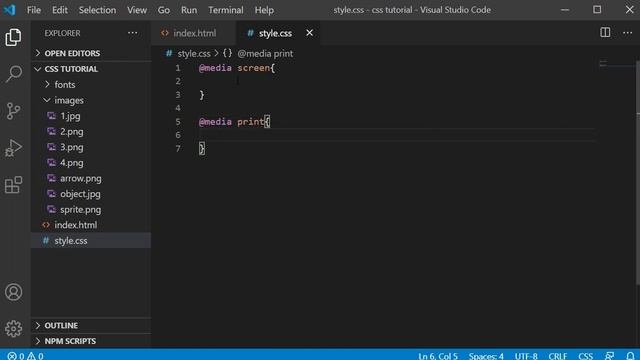Click the minimap code preview
The width and height of the screenshot is (640, 360).
click(603, 63)
